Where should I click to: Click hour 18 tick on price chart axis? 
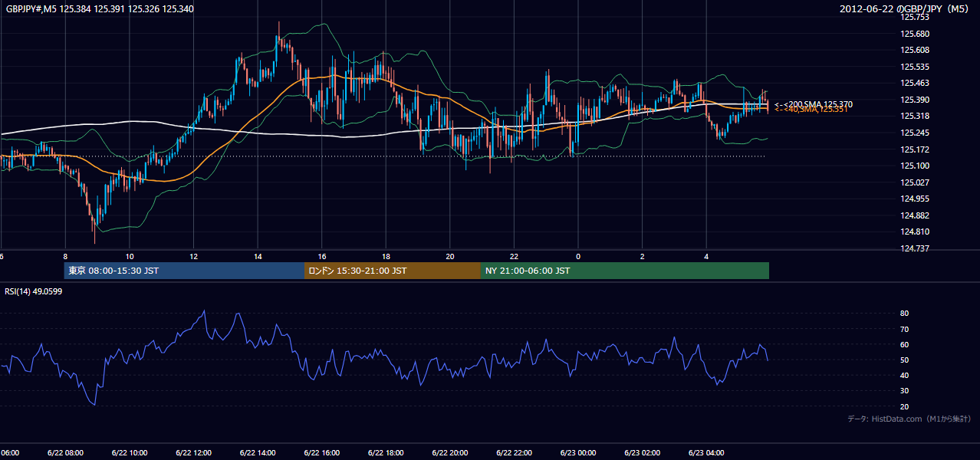[386, 257]
